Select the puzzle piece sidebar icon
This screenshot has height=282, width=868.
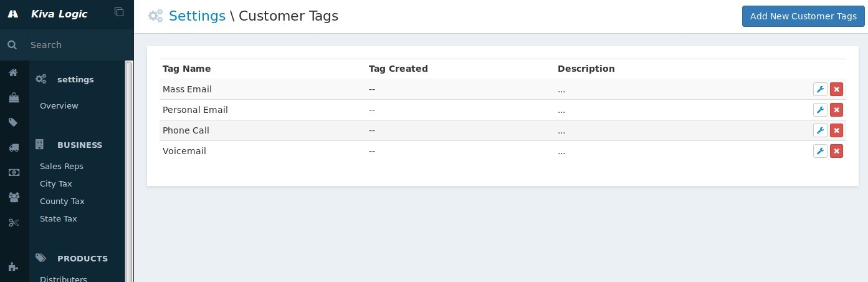click(12, 267)
